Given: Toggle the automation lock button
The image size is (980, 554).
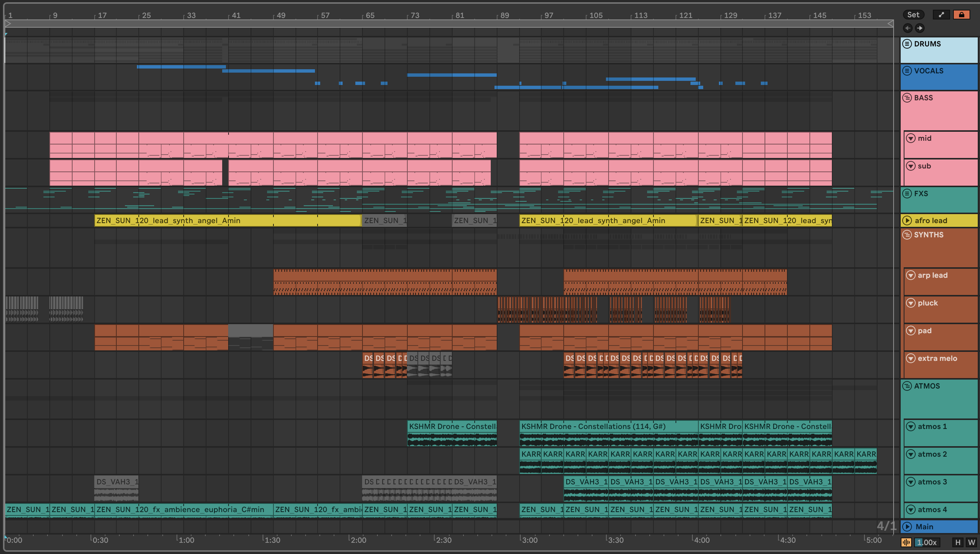Looking at the screenshot, I should (x=961, y=15).
